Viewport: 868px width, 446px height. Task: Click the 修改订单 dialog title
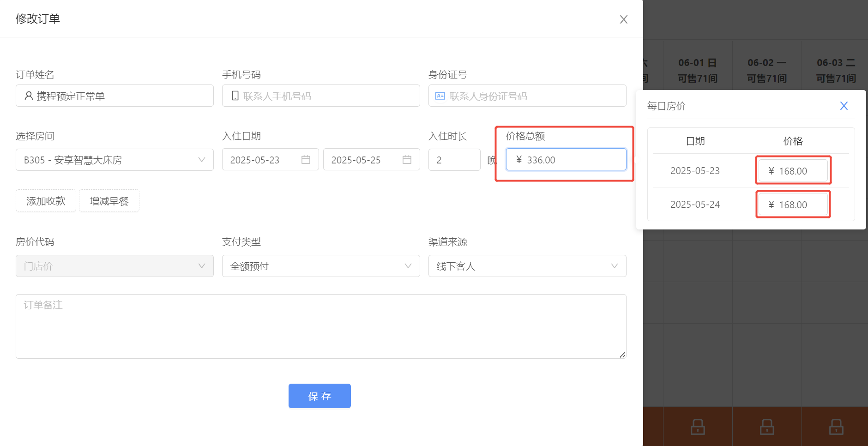point(38,18)
